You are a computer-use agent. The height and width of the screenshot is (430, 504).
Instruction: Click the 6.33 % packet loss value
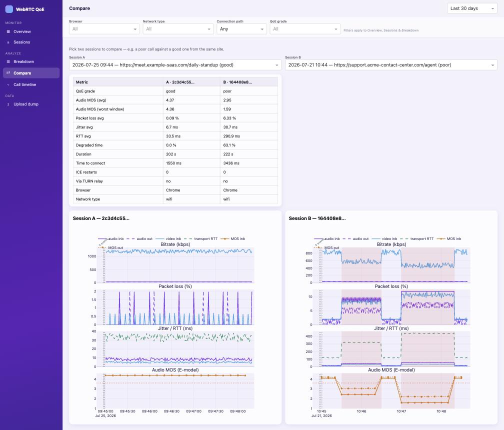point(229,118)
